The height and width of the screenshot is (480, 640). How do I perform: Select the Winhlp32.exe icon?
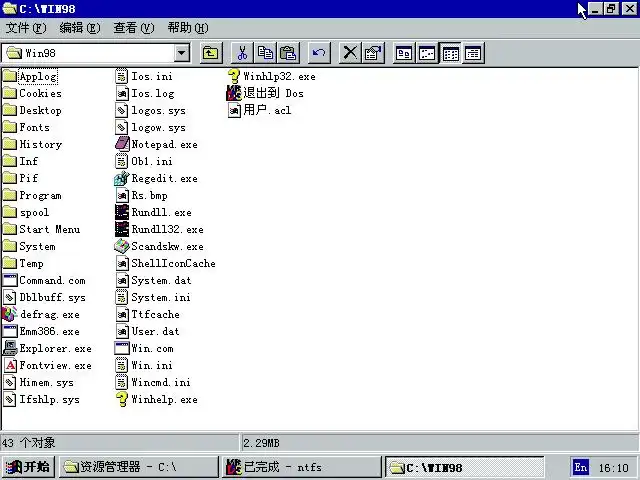(x=234, y=76)
